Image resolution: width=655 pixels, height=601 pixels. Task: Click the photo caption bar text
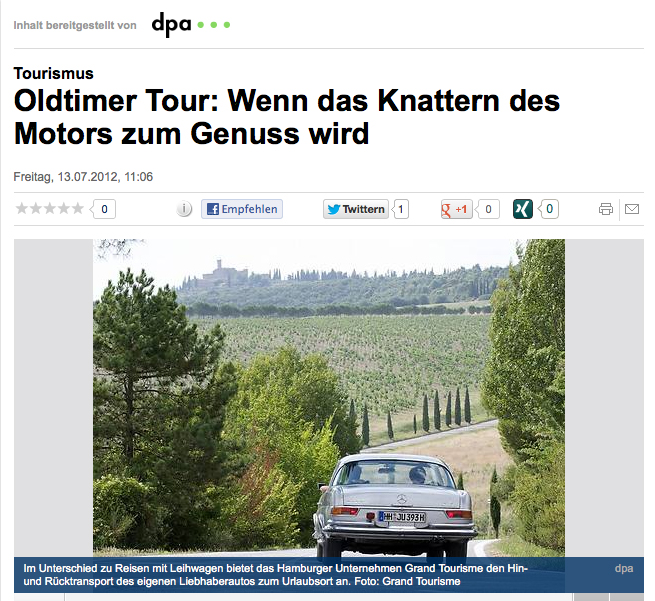pyautogui.click(x=276, y=575)
